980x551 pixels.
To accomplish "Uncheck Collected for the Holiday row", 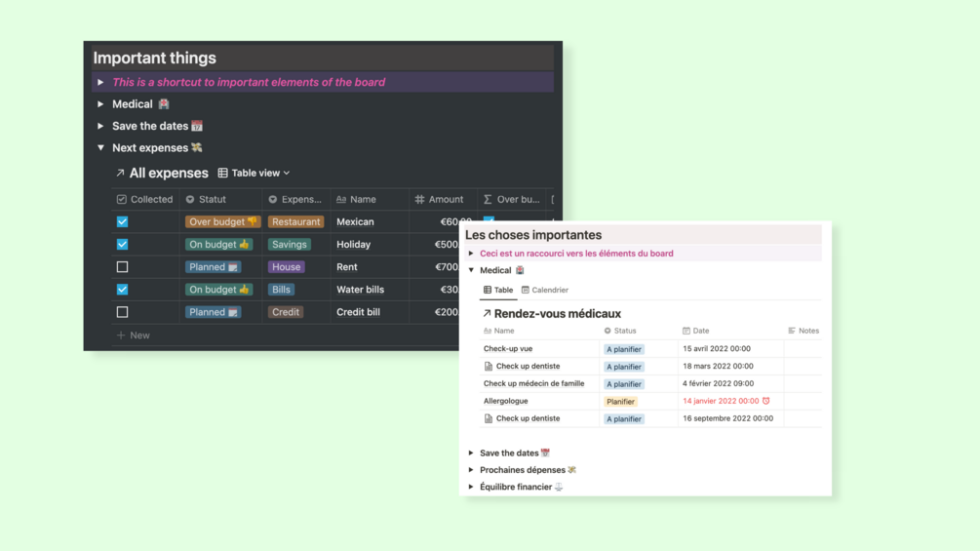I will (123, 244).
